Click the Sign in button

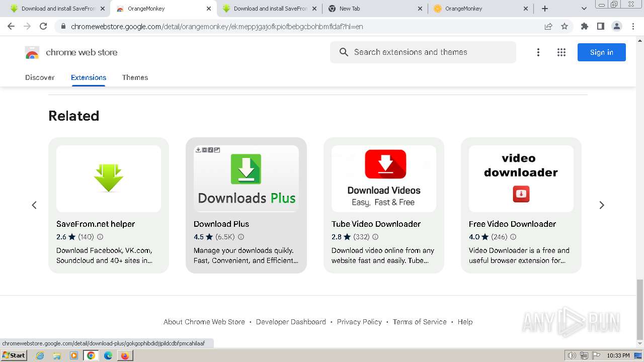click(602, 52)
